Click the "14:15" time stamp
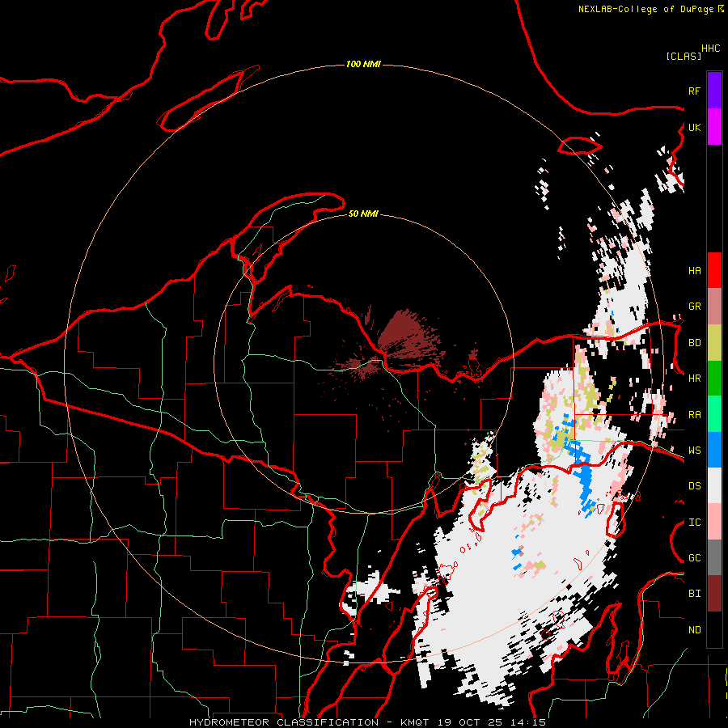 pos(527,722)
